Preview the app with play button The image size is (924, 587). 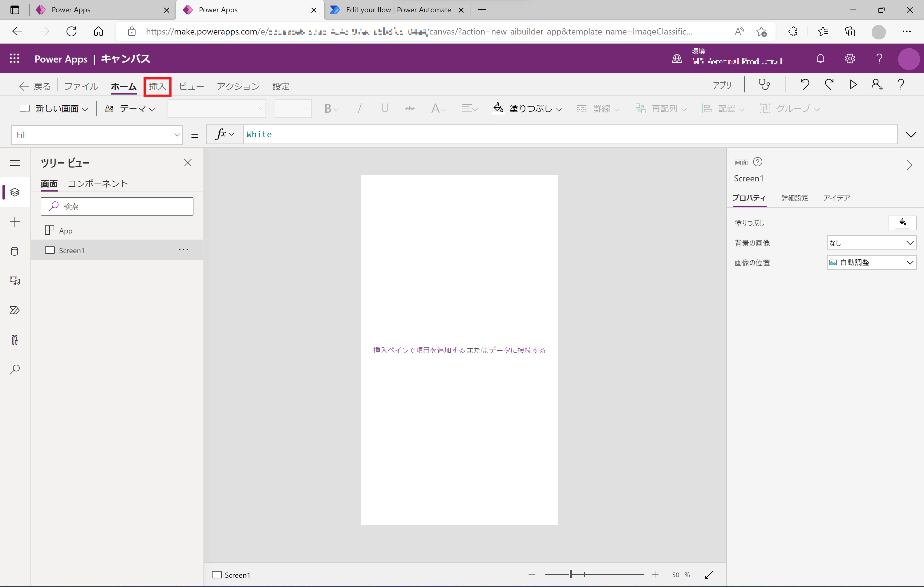click(x=853, y=85)
